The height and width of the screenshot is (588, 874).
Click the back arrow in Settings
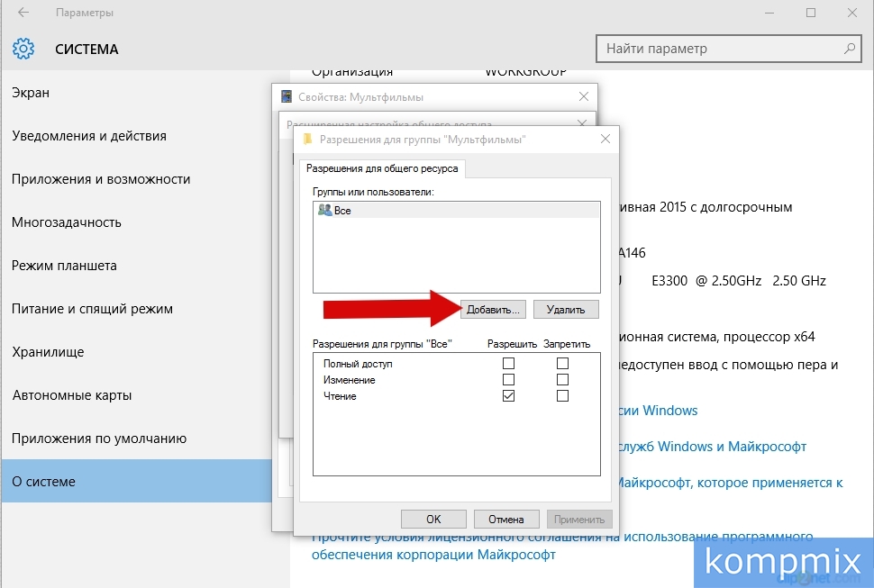[23, 13]
